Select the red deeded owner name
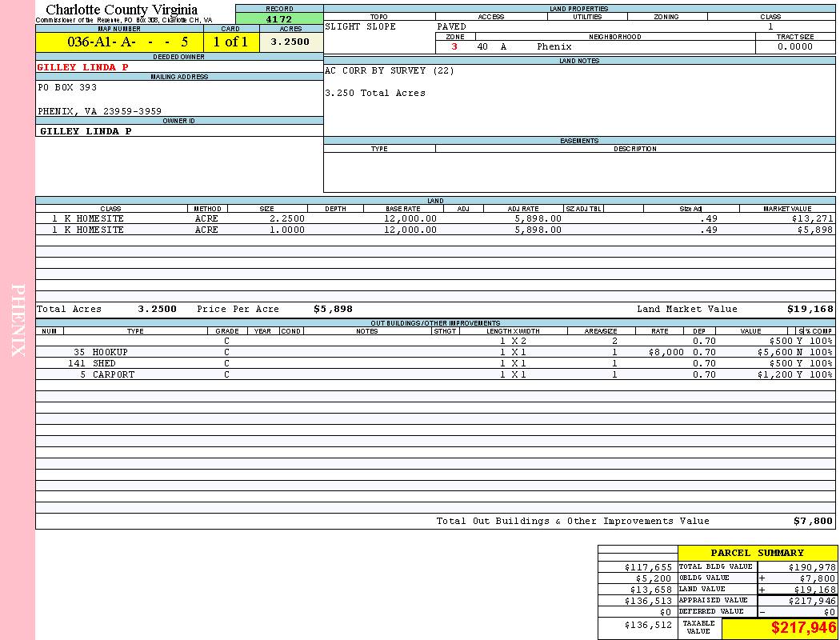Image resolution: width=840 pixels, height=640 pixels. coord(83,67)
